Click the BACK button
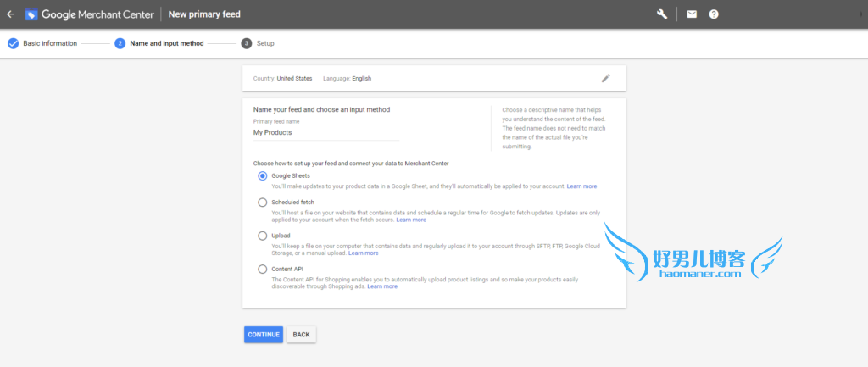Image resolution: width=868 pixels, height=367 pixels. (x=301, y=334)
